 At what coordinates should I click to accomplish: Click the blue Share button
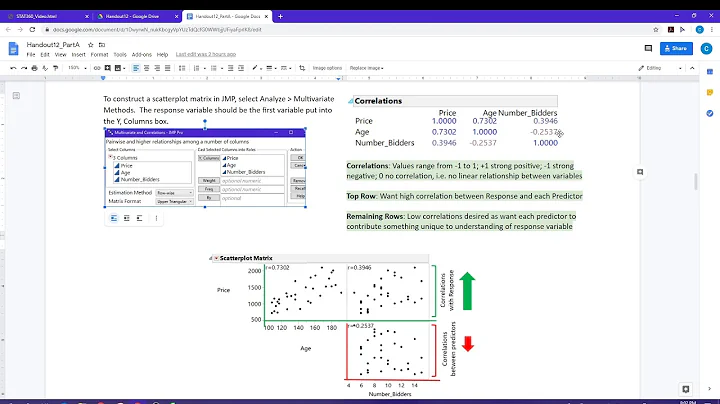(x=676, y=48)
